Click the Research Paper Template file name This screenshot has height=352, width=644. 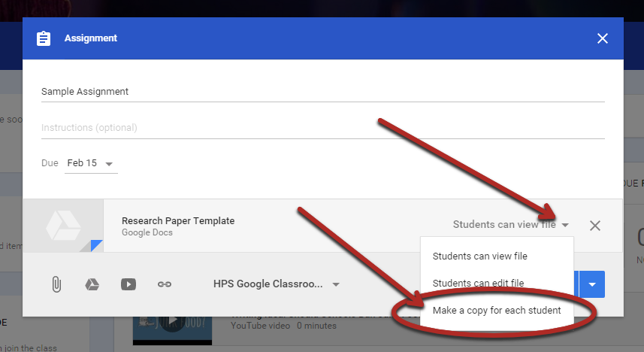tap(178, 221)
